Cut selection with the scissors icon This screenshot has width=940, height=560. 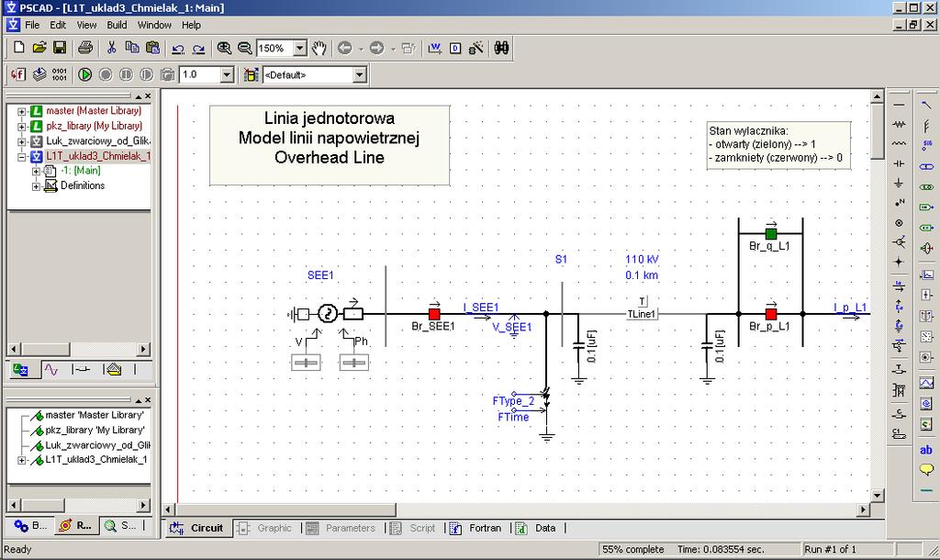click(111, 48)
